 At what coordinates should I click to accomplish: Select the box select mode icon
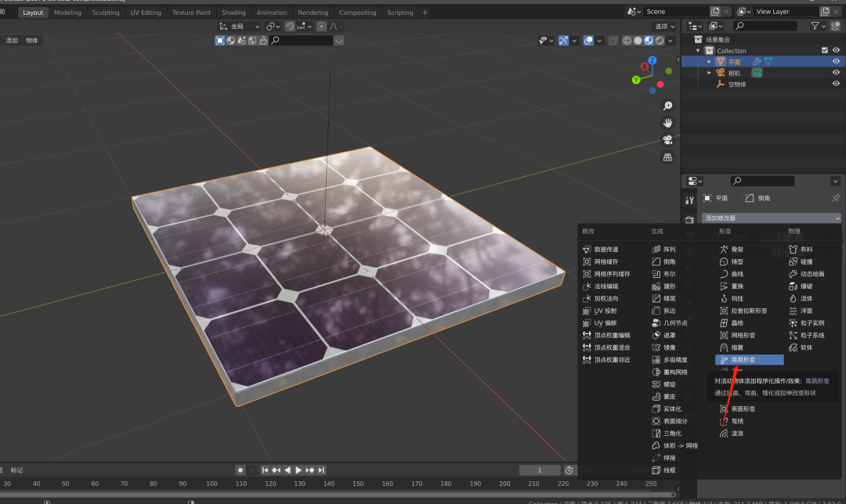219,41
